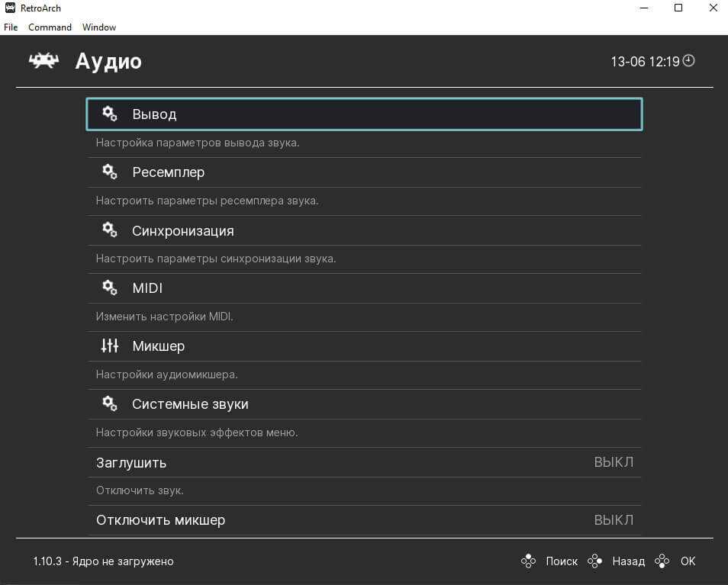Open the File menu
This screenshot has width=728, height=585.
tap(11, 27)
